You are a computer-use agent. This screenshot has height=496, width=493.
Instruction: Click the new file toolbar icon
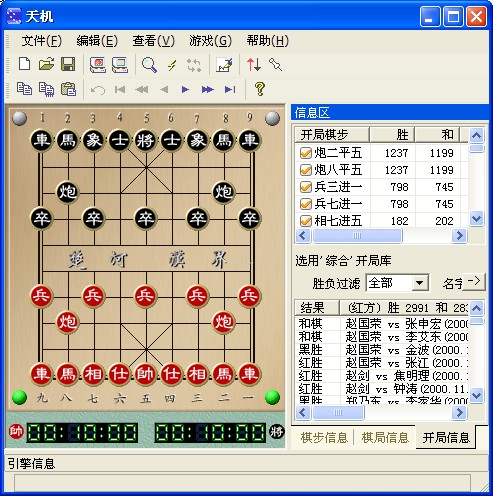[24, 64]
